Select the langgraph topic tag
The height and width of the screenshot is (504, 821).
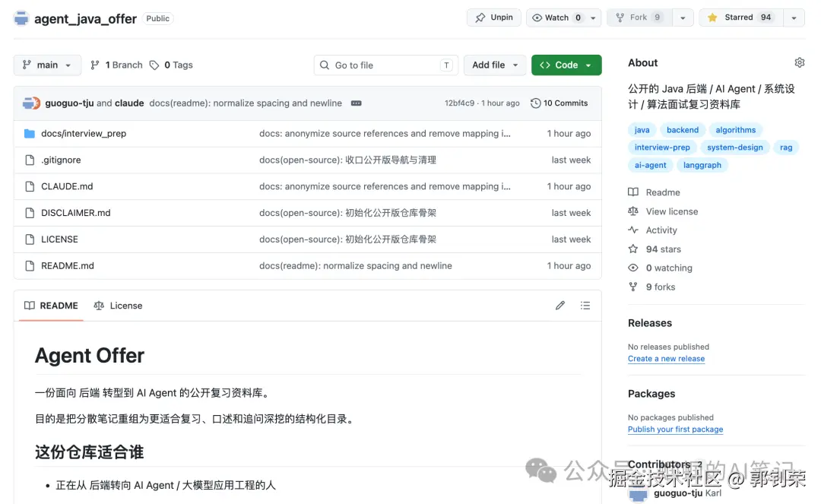pos(702,166)
